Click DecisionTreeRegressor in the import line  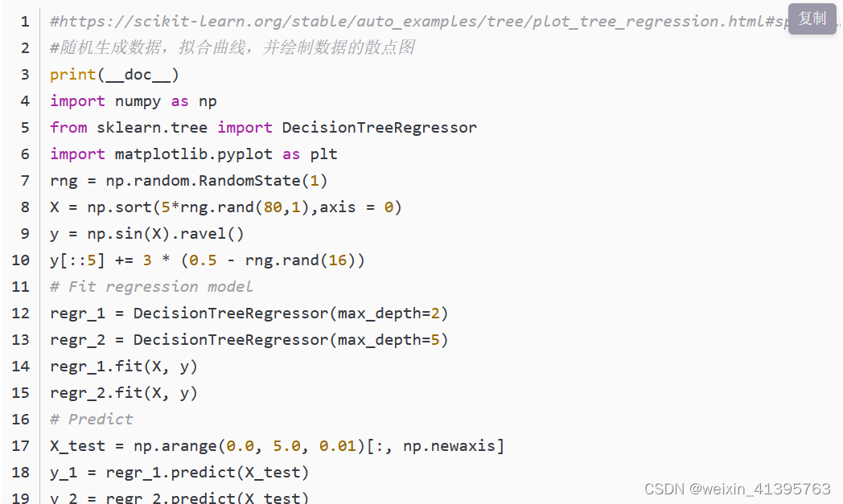(379, 127)
